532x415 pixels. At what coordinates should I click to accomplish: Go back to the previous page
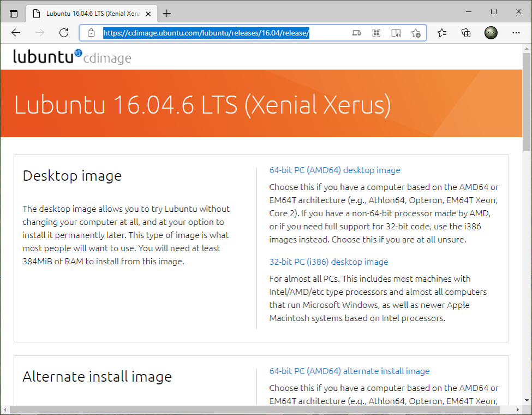coord(16,33)
